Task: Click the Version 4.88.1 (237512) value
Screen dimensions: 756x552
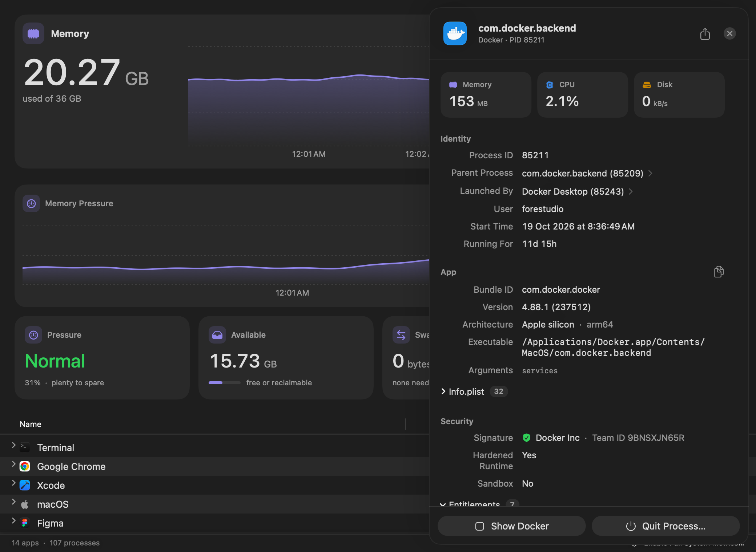Action: click(556, 307)
